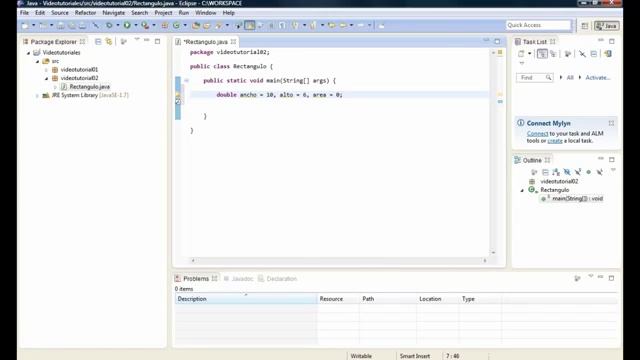Screen dimensions: 640x360
Task: Minimize the Outline view
Action: (x=601, y=159)
